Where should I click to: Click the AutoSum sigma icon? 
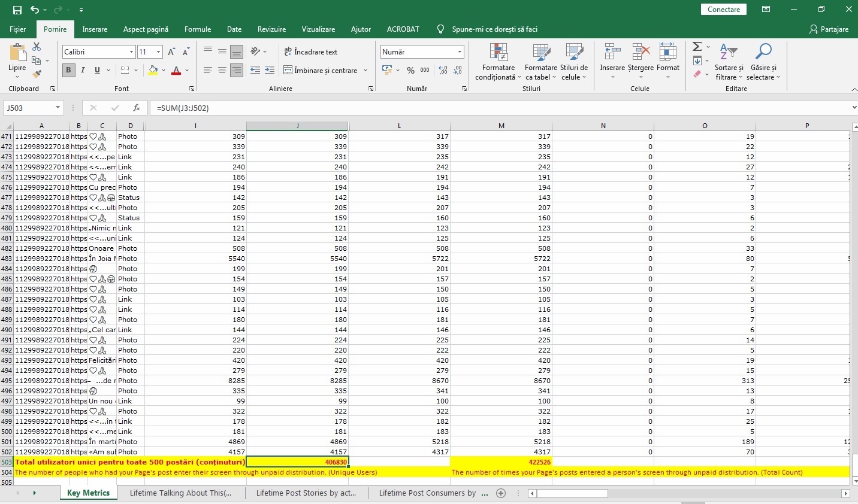point(697,47)
